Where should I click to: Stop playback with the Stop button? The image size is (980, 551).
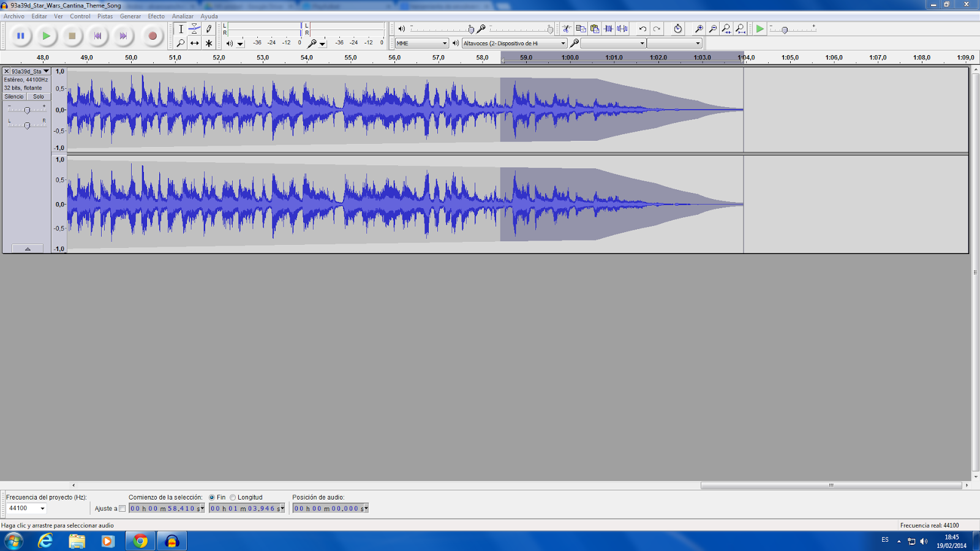coord(72,36)
